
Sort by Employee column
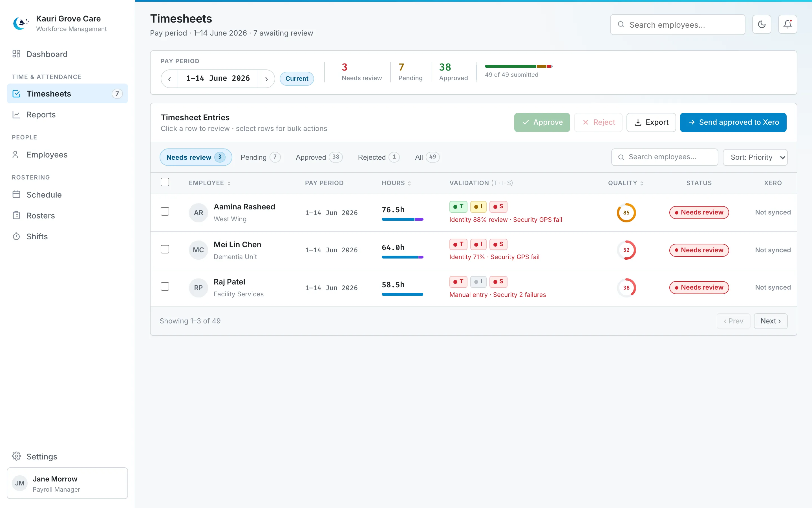coord(209,183)
